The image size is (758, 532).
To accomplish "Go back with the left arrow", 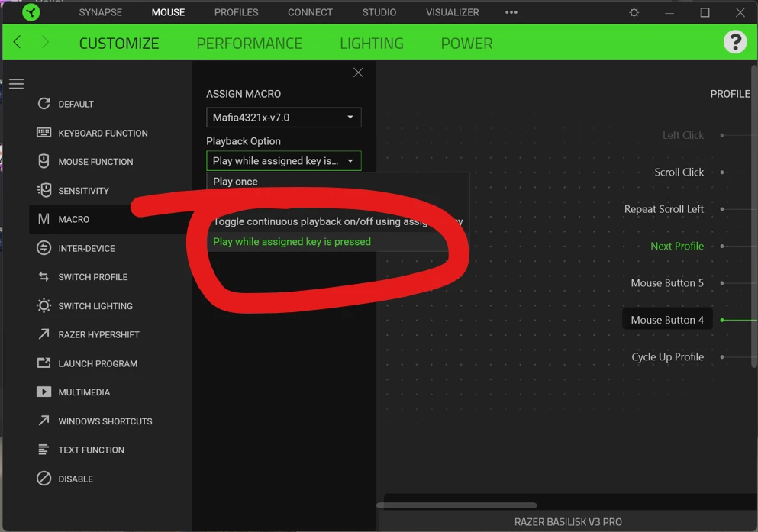I will [18, 42].
